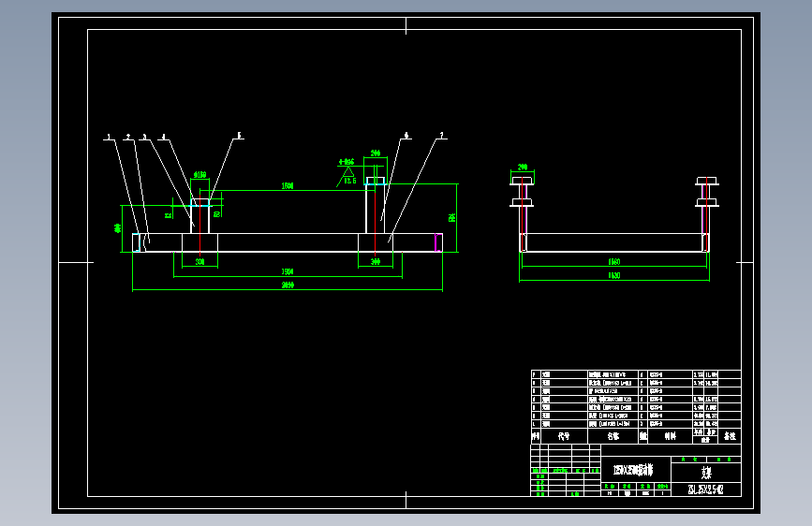Select callout number 6 near the right post
The image size is (812, 526).
coord(406,136)
